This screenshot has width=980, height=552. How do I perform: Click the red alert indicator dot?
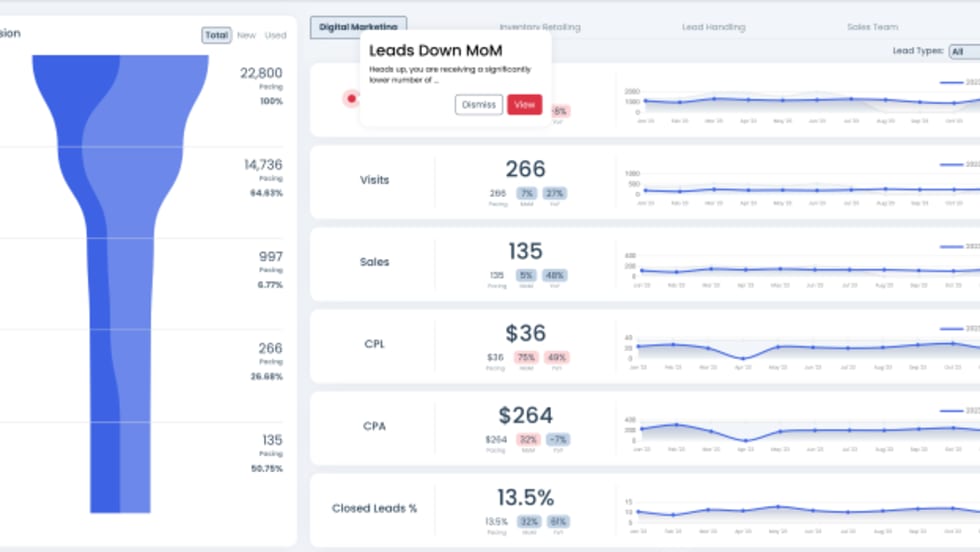(x=351, y=98)
